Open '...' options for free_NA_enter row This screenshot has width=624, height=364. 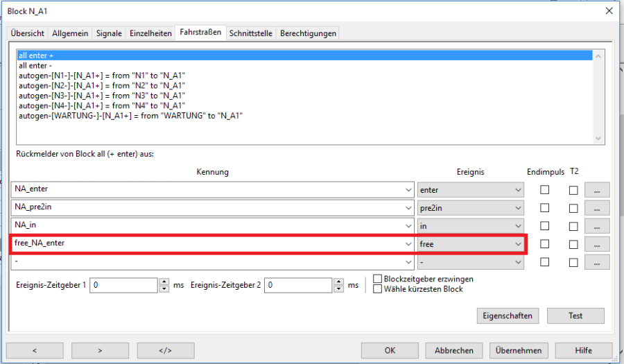click(596, 244)
